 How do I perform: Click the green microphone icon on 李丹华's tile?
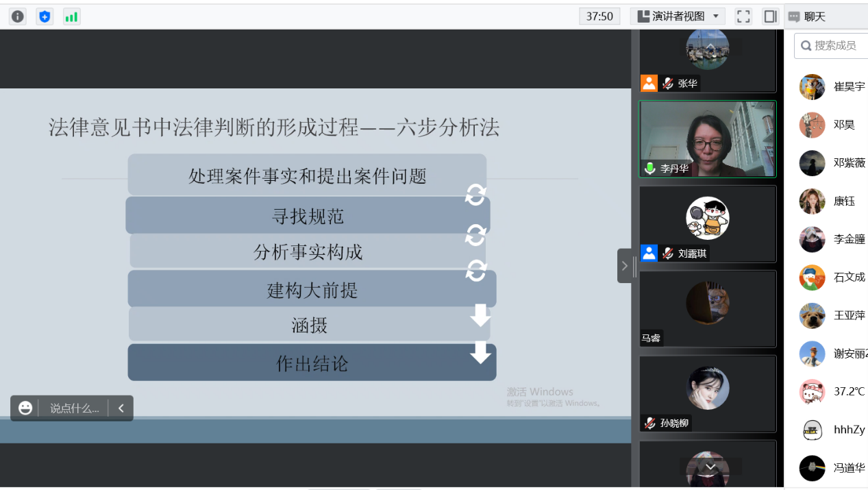(x=650, y=168)
